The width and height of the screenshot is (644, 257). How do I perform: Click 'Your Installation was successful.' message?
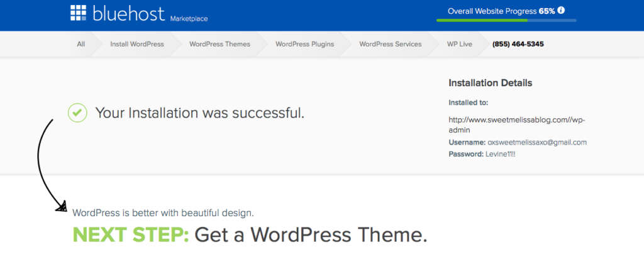(200, 112)
